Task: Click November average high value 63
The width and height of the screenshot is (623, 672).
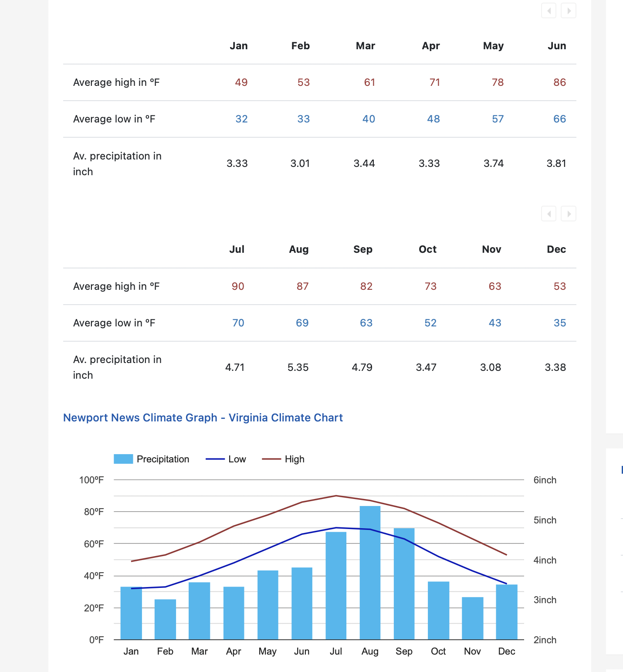Action: [495, 286]
